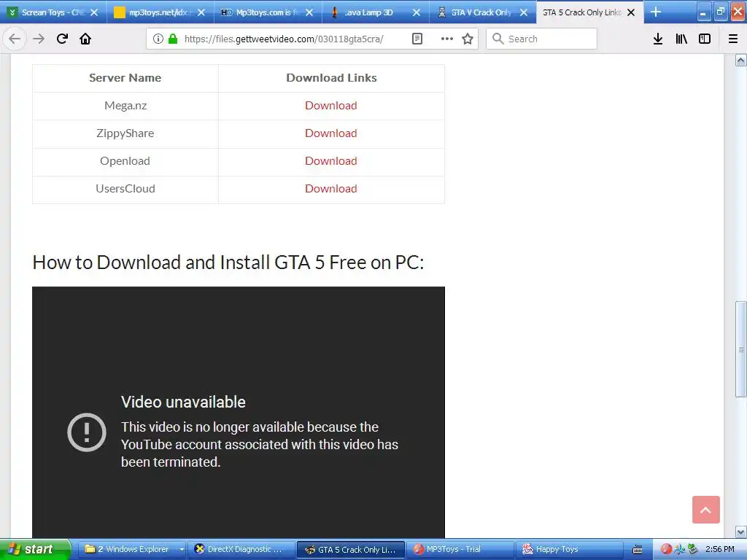Toggle reader view in address bar

click(417, 39)
